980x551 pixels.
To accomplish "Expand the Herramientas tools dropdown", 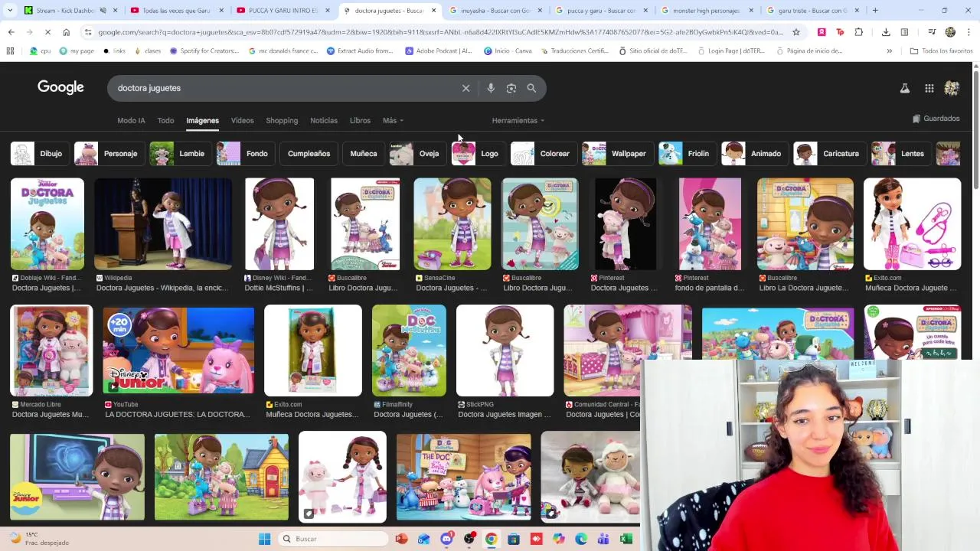I will tap(518, 120).
